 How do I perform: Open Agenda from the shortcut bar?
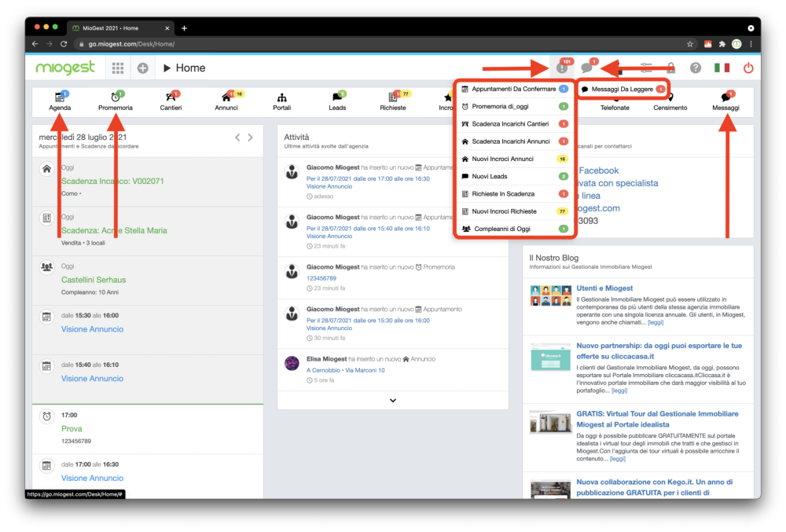point(60,101)
